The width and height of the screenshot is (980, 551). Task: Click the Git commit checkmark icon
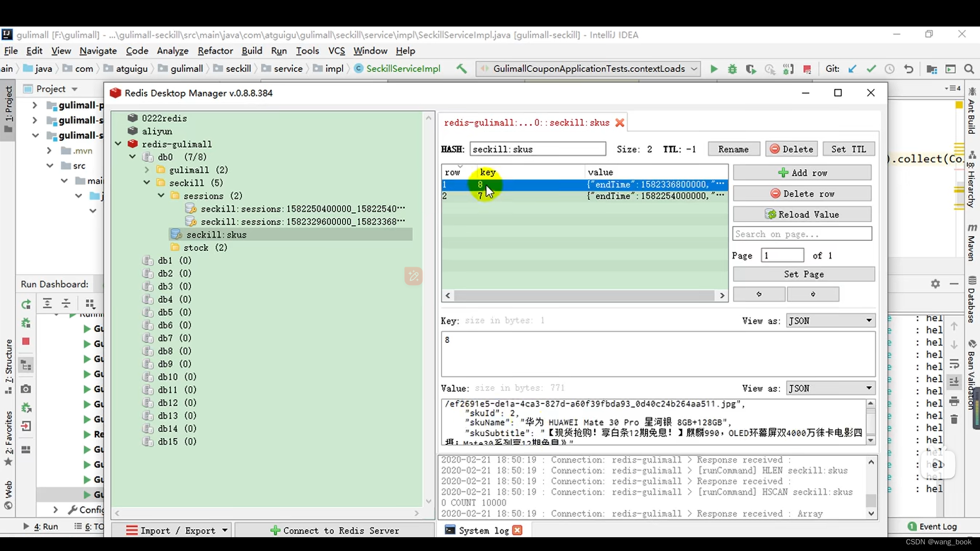click(871, 69)
